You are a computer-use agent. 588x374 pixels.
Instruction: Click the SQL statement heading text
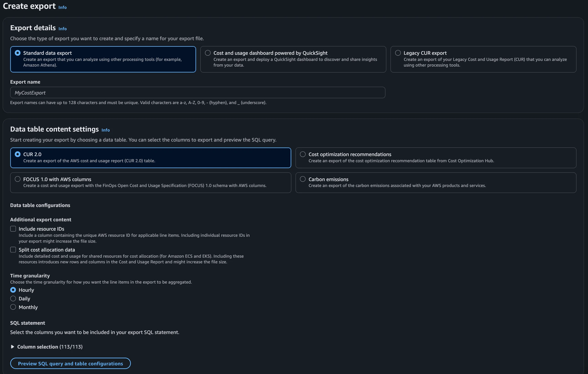coord(27,323)
